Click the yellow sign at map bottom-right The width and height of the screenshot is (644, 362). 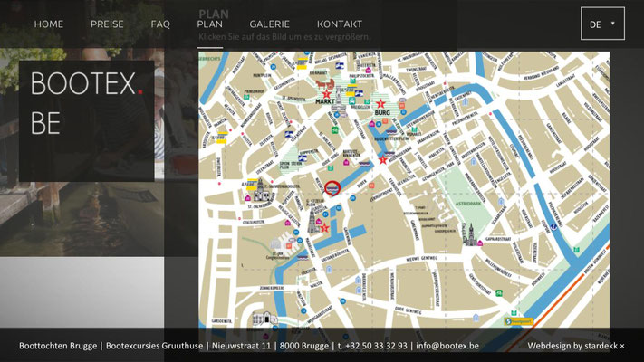pyautogui.click(x=518, y=321)
